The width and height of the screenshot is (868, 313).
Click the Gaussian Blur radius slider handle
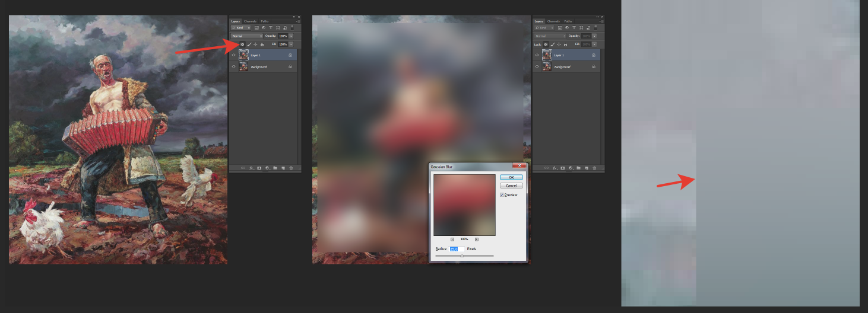(x=462, y=255)
